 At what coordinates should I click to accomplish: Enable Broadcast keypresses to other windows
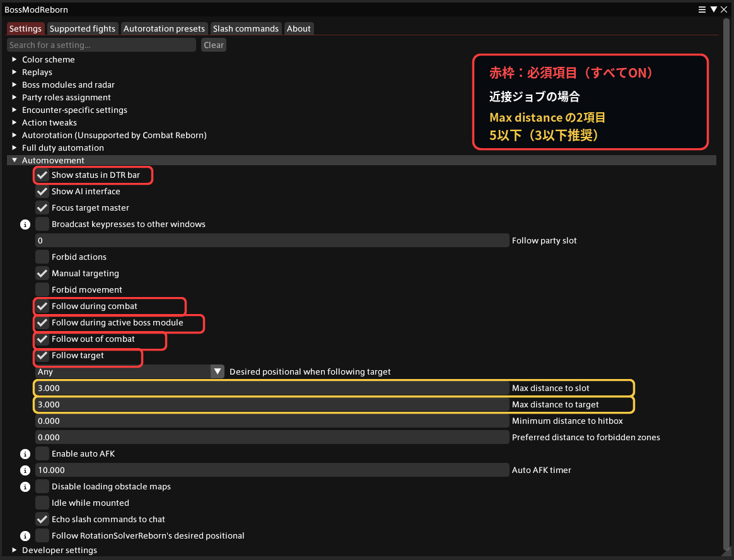[42, 225]
